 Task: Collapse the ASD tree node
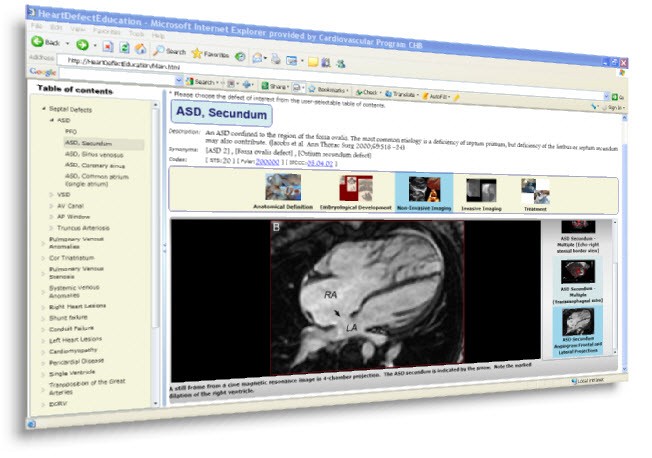(52, 120)
